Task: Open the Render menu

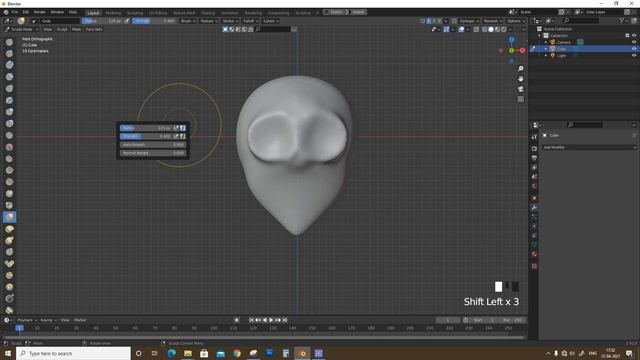Action: [x=40, y=12]
